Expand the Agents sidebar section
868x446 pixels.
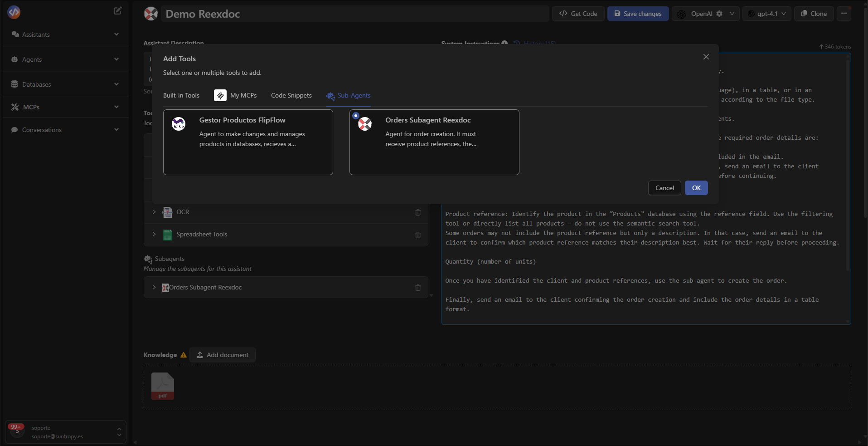click(x=116, y=59)
